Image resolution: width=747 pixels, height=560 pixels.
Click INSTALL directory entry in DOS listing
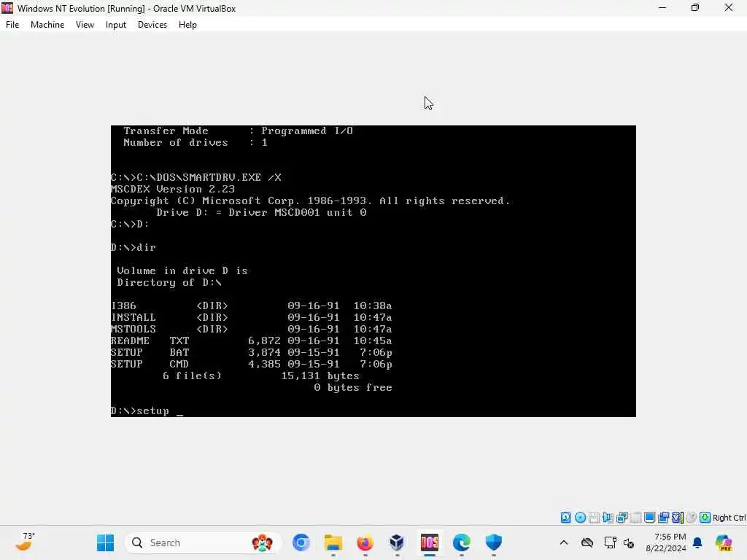pos(251,317)
